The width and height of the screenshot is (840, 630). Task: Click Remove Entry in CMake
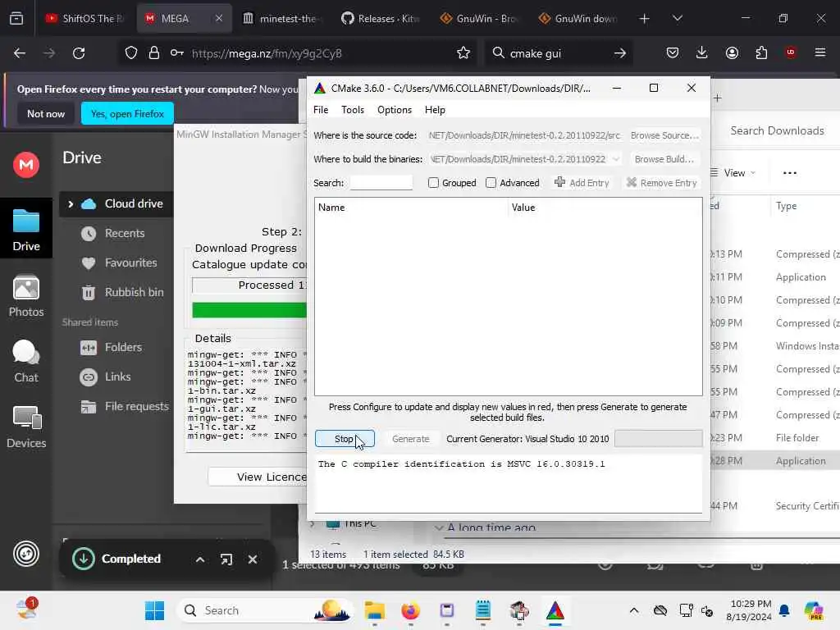(662, 183)
